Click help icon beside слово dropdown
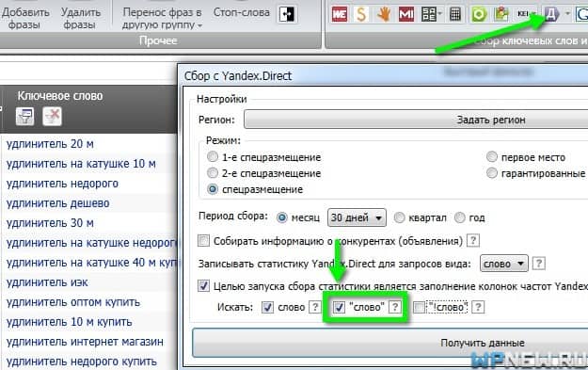The width and height of the screenshot is (588, 370). (538, 264)
